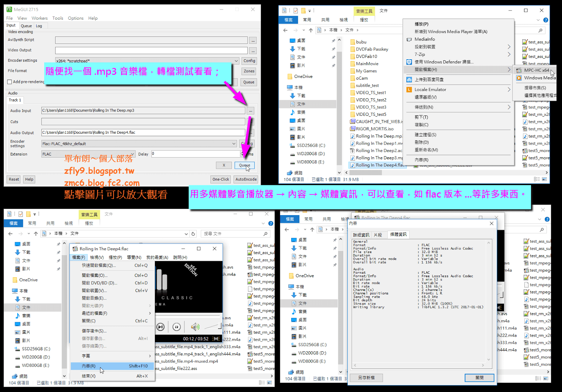
Task: Switch to the Log tab in MeGUI
Action: [x=39, y=26]
